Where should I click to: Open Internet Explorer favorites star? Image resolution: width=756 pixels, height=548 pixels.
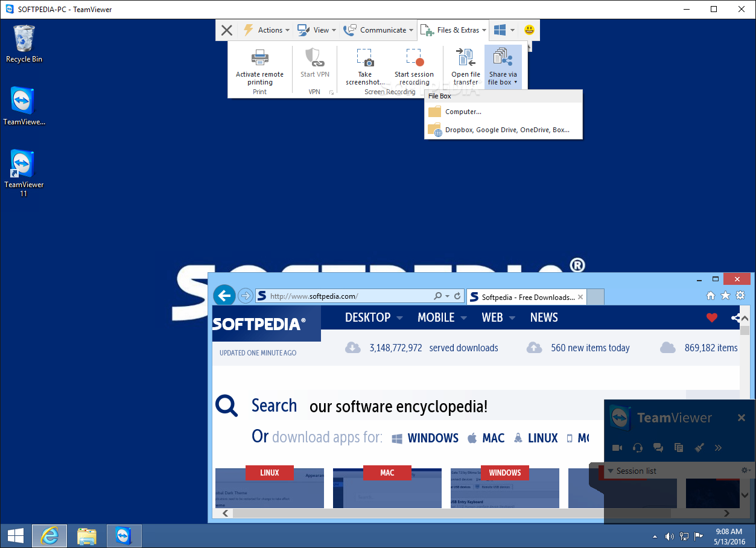coord(725,296)
